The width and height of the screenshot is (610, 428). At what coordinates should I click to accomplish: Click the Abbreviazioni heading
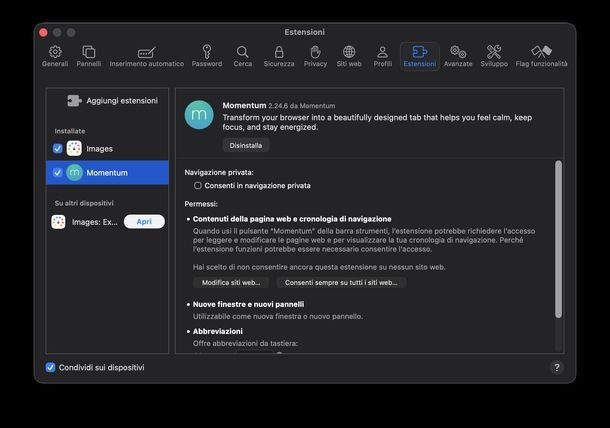coord(218,332)
